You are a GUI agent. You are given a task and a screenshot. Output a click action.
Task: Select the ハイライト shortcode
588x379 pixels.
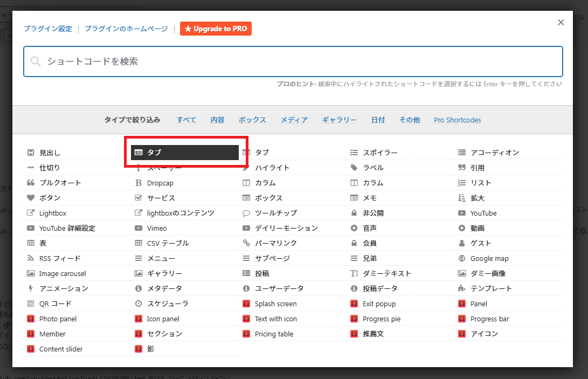click(293, 168)
